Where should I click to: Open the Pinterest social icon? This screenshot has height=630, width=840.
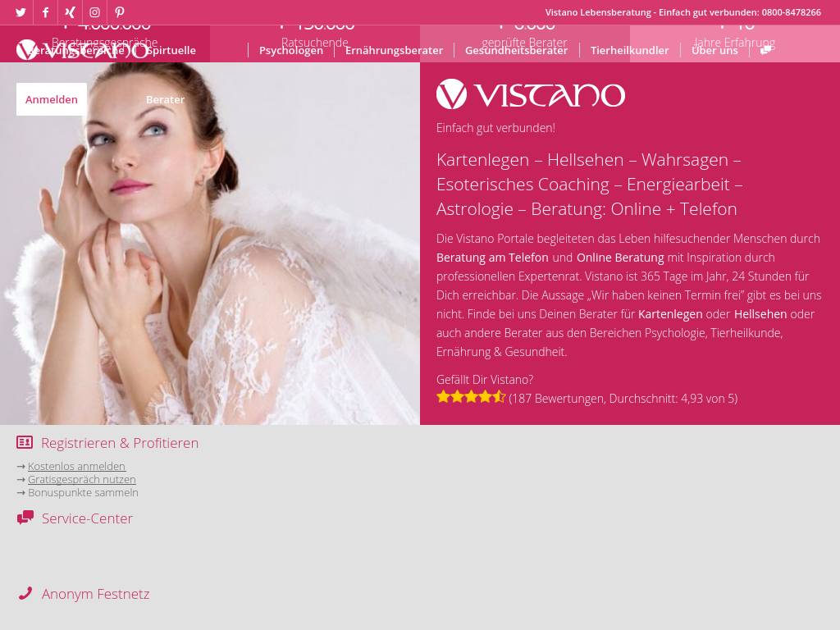120,12
